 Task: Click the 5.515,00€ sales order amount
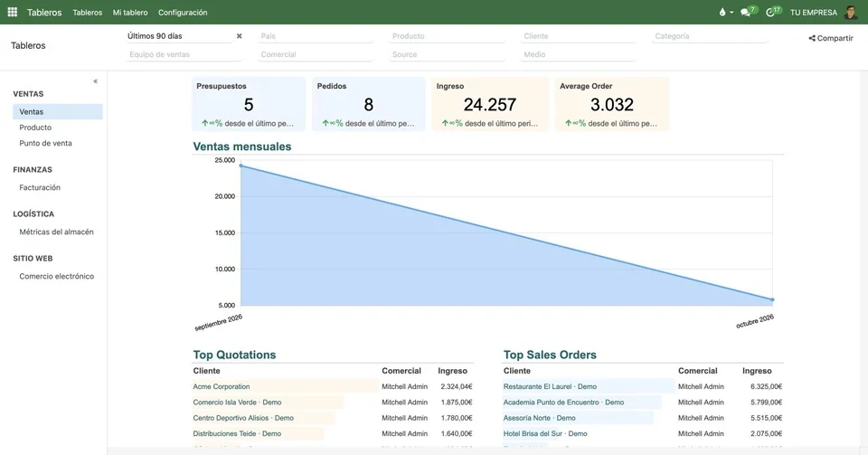pyautogui.click(x=766, y=418)
